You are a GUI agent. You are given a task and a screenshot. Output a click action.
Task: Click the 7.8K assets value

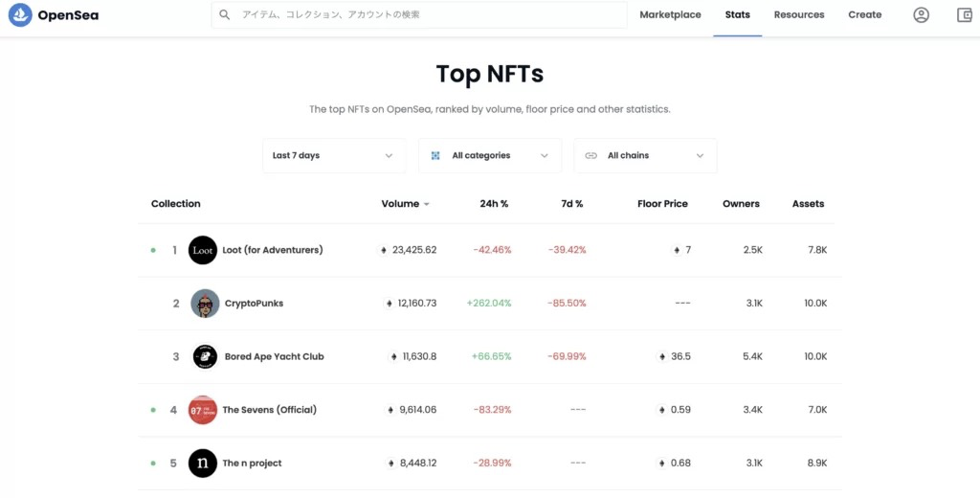point(817,250)
